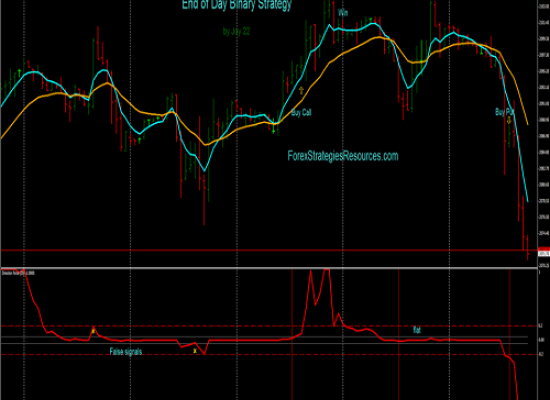The height and width of the screenshot is (400, 550).
Task: Open the ForexStrategiesResources.com watermark link
Action: [343, 156]
